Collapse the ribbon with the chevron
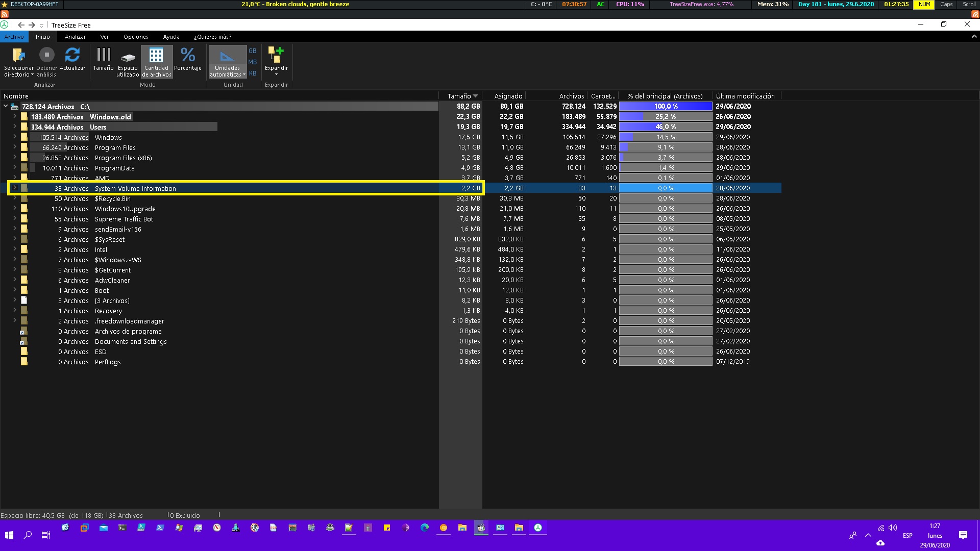 pyautogui.click(x=974, y=37)
